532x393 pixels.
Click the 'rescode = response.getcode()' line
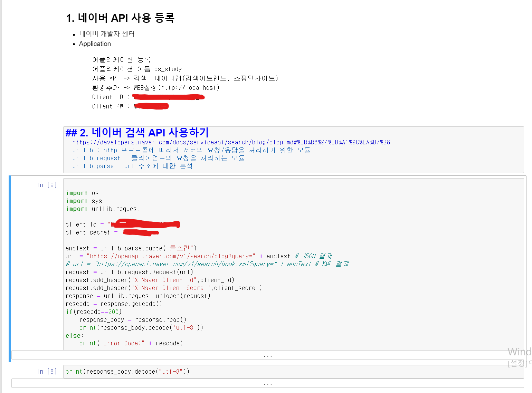pos(114,304)
